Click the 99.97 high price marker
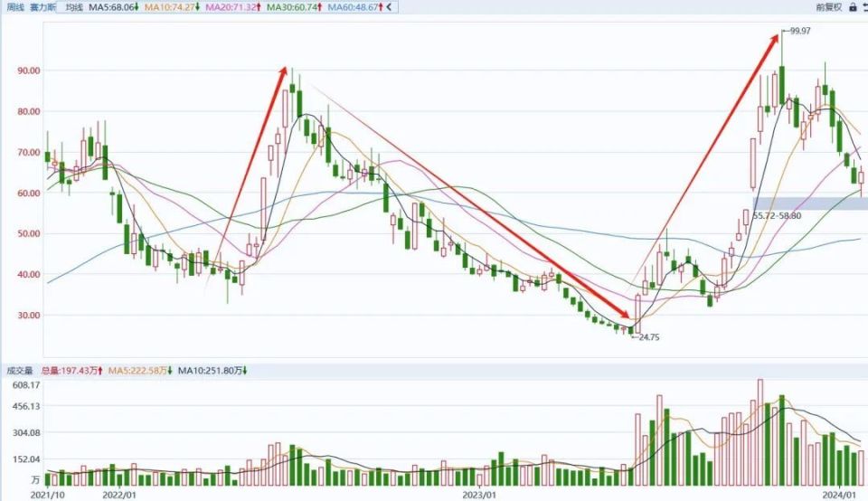This screenshot has height=501, width=868. (x=799, y=31)
